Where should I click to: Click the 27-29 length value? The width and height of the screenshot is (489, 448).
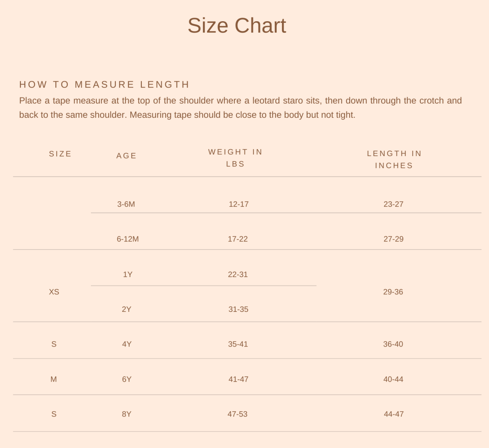point(393,239)
